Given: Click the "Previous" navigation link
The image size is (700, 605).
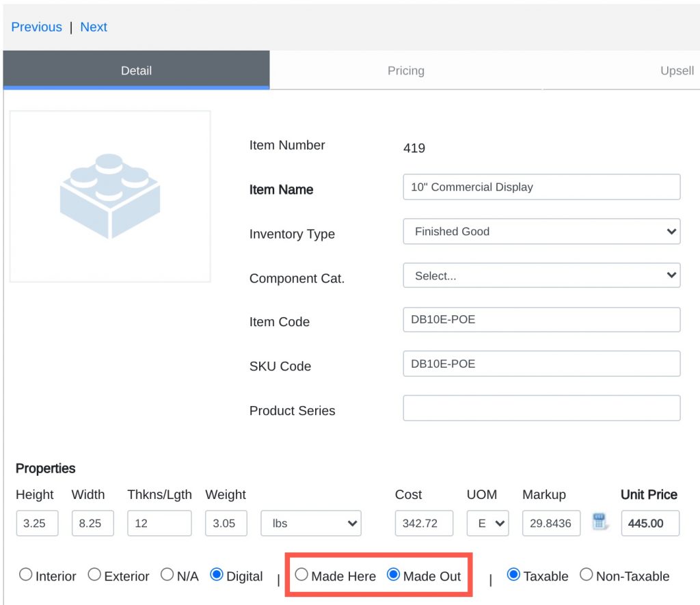Looking at the screenshot, I should click(x=36, y=27).
